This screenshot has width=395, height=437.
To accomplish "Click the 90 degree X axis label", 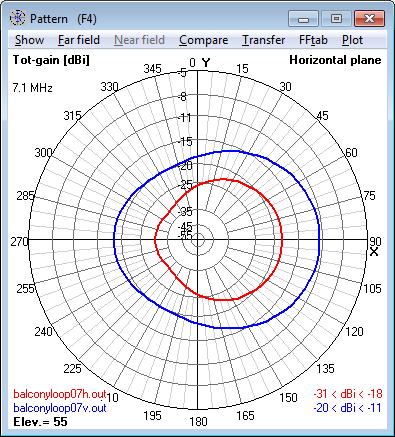I will click(375, 241).
